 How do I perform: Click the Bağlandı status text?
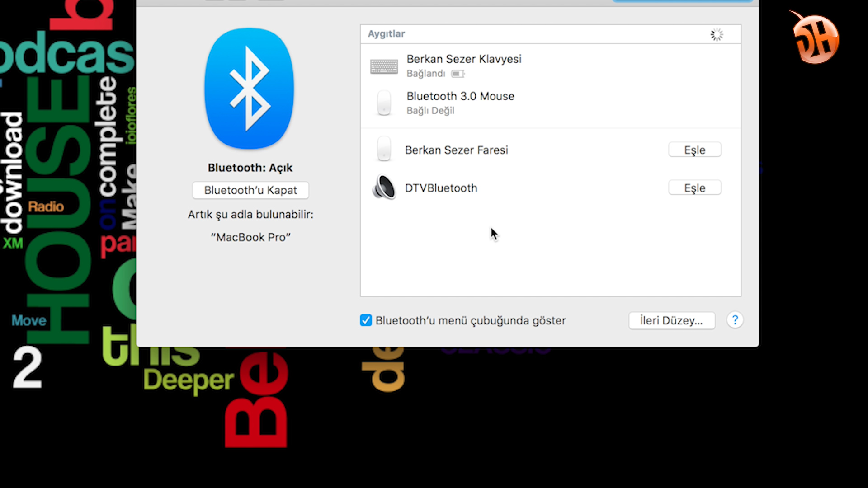tap(426, 74)
